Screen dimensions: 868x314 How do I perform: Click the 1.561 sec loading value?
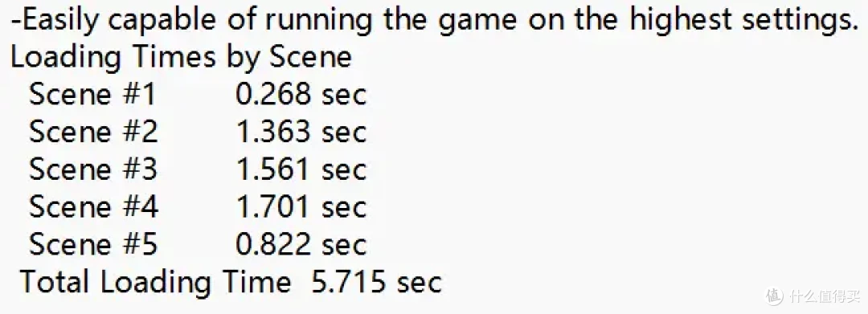(301, 169)
